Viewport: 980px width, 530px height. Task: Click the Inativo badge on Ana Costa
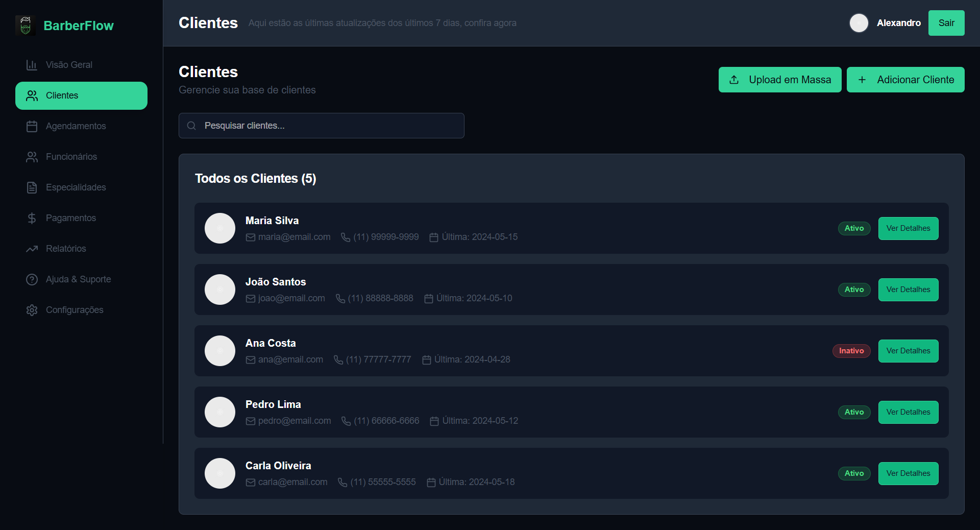[851, 351]
